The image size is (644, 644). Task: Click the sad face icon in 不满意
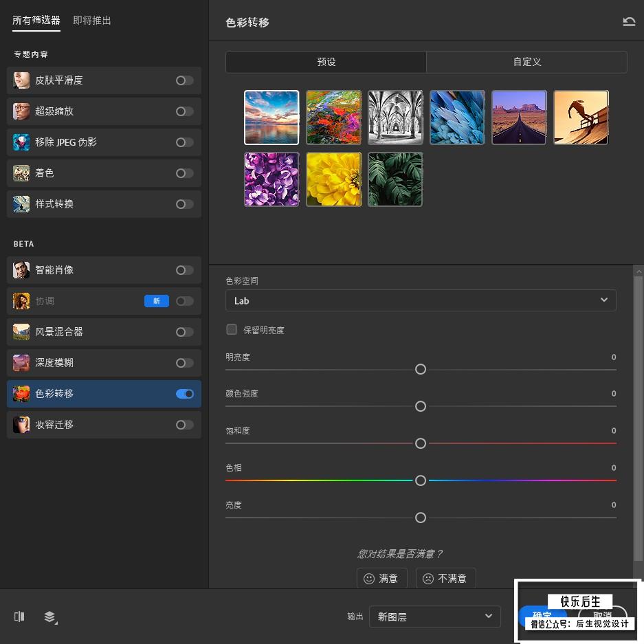point(428,578)
